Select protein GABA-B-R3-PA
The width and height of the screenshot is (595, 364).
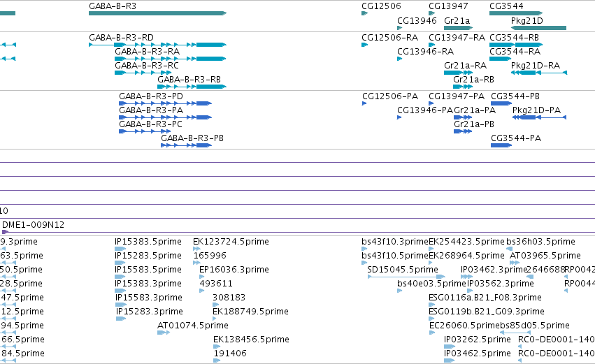[165, 117]
